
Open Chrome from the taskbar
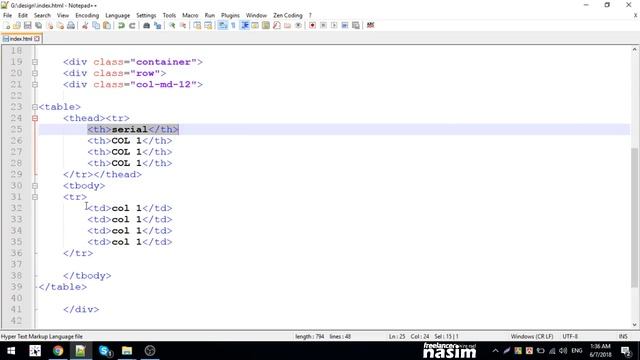coord(58,351)
